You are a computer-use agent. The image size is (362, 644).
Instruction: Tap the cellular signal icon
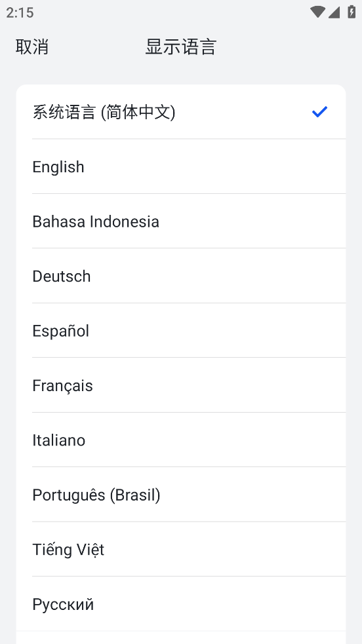tap(334, 12)
